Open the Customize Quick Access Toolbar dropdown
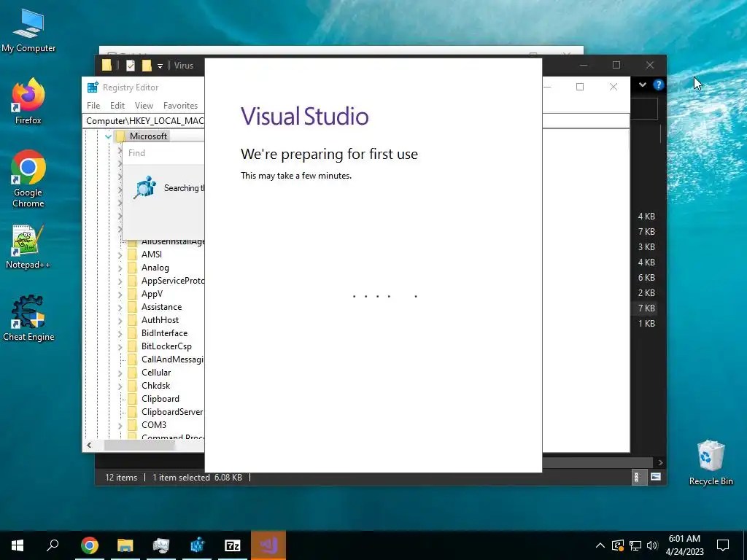Image resolution: width=747 pixels, height=560 pixels. 160,66
